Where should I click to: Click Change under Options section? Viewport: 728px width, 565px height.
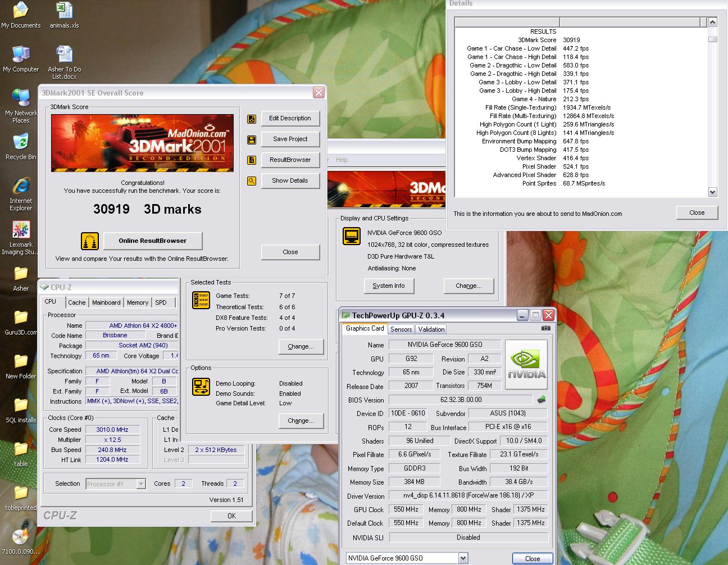tap(301, 421)
